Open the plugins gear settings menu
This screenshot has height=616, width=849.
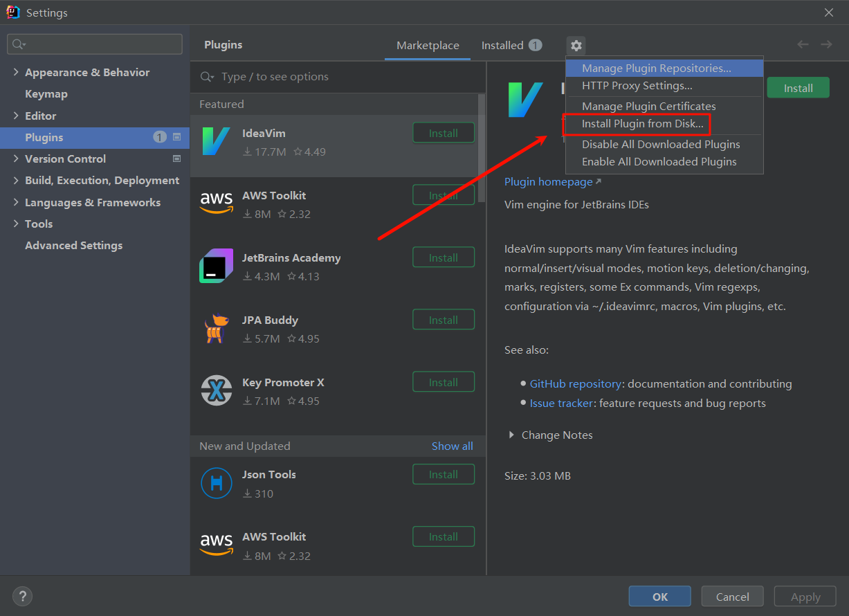[576, 46]
